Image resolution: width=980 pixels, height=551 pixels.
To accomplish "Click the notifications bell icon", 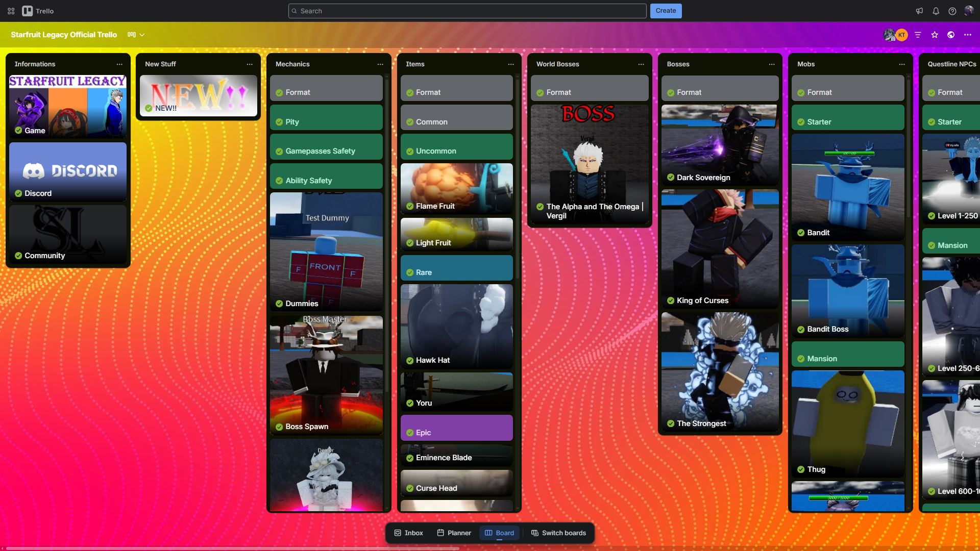I will pyautogui.click(x=936, y=11).
